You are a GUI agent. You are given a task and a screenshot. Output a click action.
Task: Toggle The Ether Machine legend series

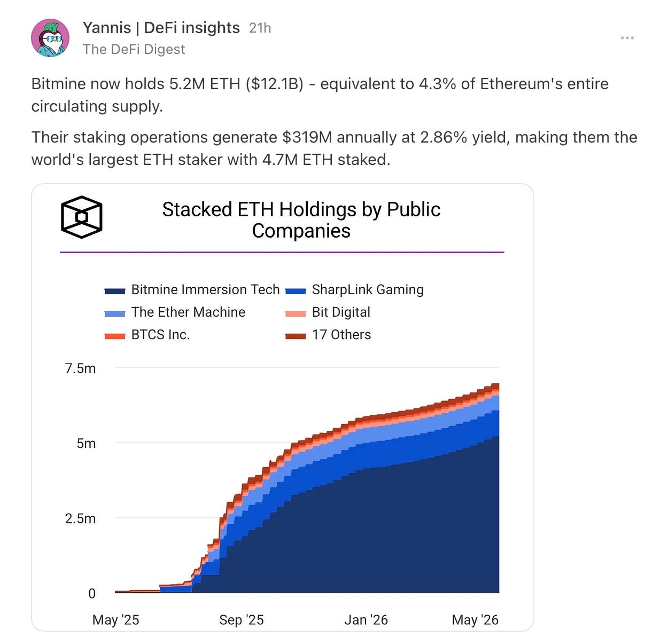(x=175, y=312)
